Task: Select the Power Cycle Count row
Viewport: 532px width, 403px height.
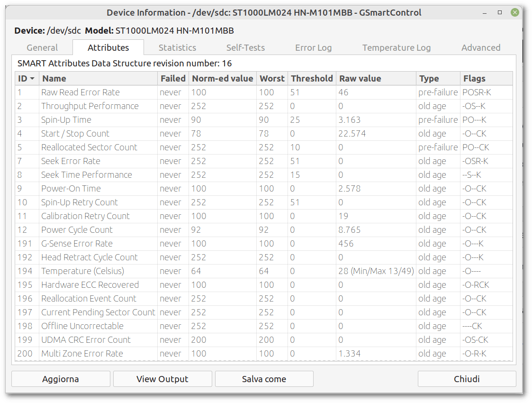Action: click(x=263, y=230)
